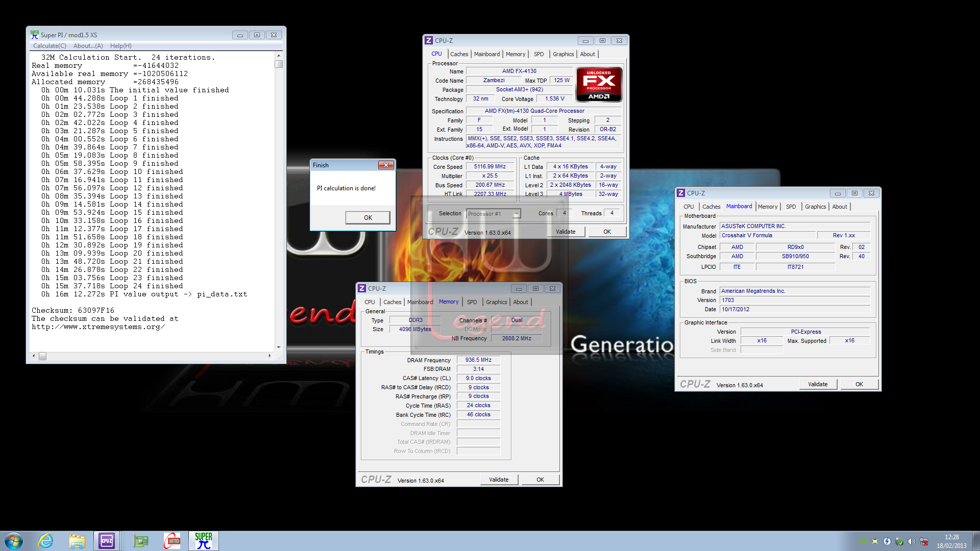Launch Internet Explorer from taskbar
The width and height of the screenshot is (980, 551).
(x=45, y=541)
